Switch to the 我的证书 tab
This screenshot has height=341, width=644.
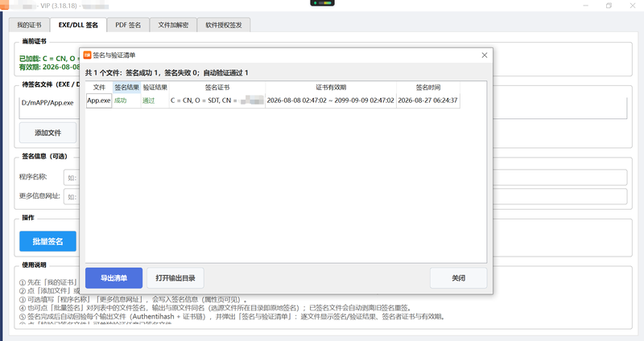29,25
